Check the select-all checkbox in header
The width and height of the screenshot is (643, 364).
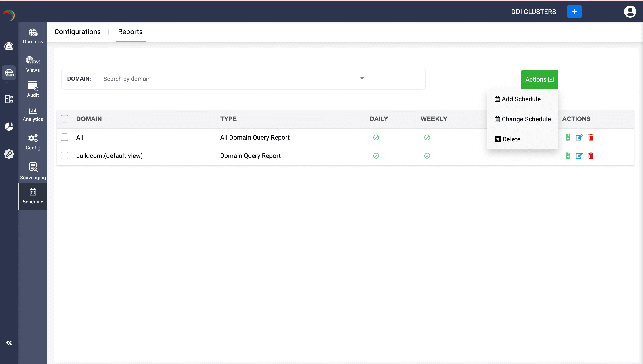click(x=65, y=119)
